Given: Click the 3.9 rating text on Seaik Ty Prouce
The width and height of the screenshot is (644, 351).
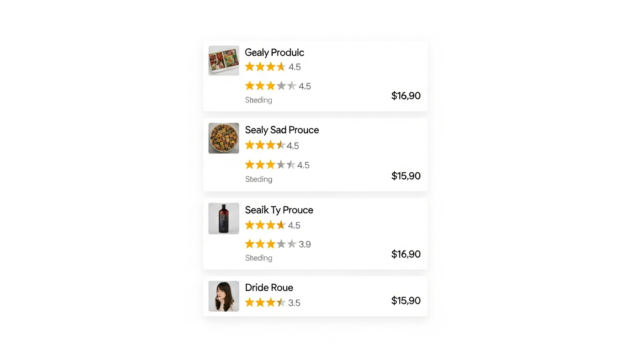Looking at the screenshot, I should pyautogui.click(x=305, y=244).
